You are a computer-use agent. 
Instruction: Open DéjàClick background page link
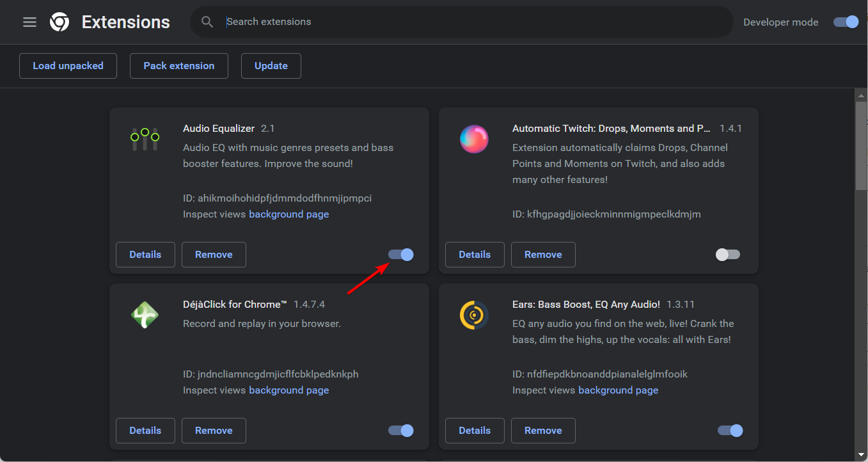(x=288, y=390)
